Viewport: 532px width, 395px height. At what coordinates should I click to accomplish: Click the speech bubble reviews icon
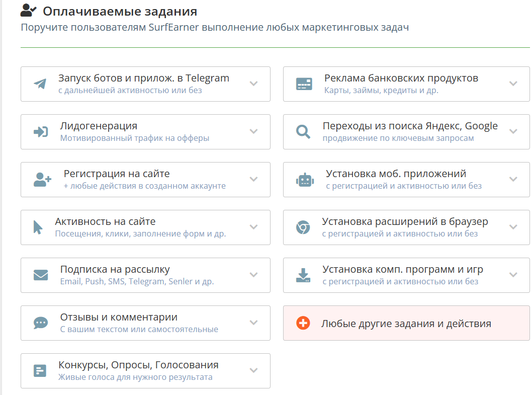40,323
